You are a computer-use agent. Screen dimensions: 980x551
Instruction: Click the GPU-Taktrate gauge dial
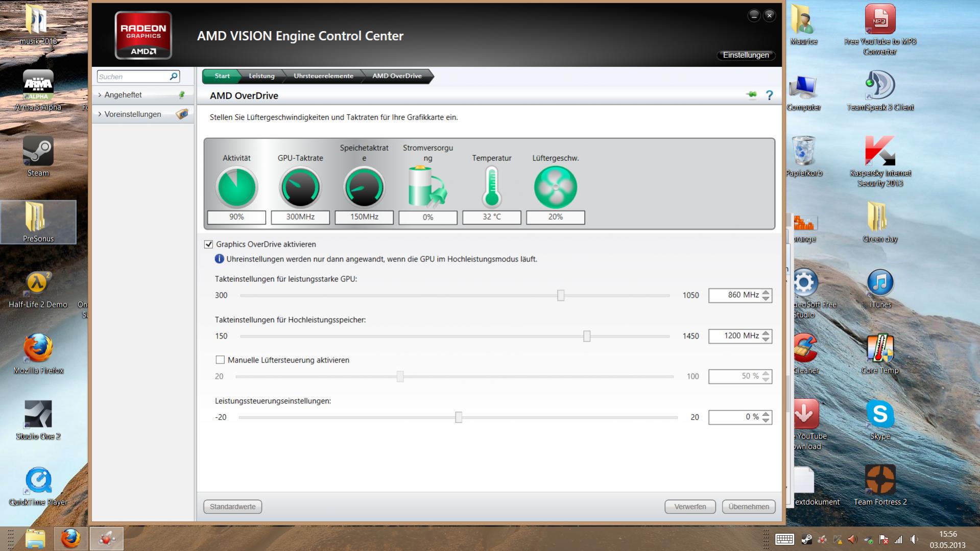coord(300,187)
